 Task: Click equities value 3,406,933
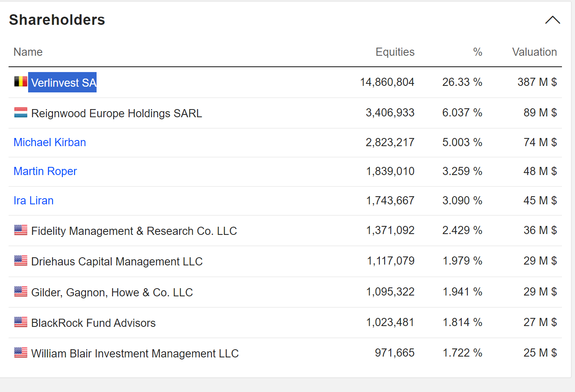tap(390, 112)
